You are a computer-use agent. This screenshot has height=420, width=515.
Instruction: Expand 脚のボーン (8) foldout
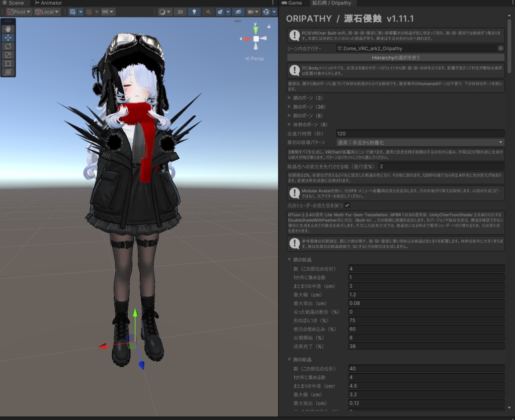coord(289,116)
